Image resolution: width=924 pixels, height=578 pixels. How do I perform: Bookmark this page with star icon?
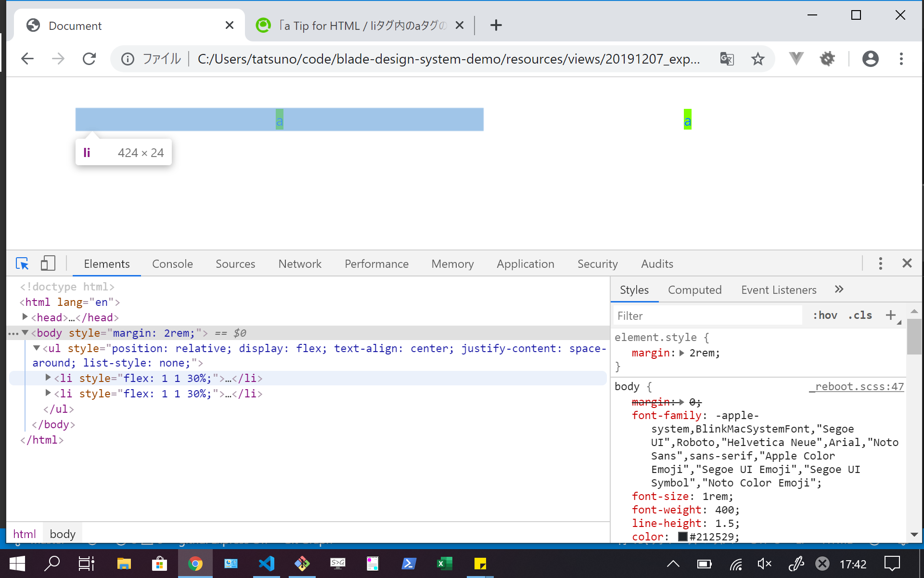click(x=757, y=59)
